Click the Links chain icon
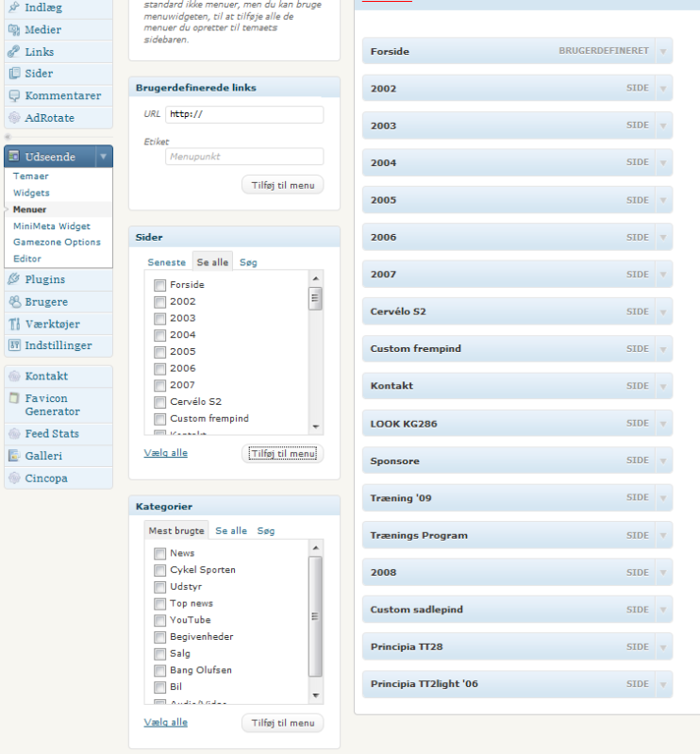The width and height of the screenshot is (700, 754). [14, 51]
